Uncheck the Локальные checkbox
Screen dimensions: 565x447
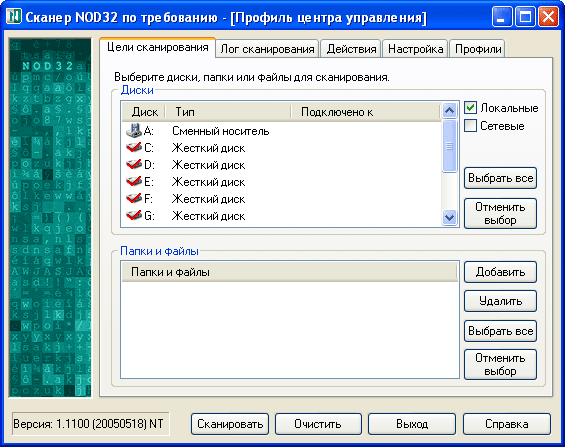point(471,108)
